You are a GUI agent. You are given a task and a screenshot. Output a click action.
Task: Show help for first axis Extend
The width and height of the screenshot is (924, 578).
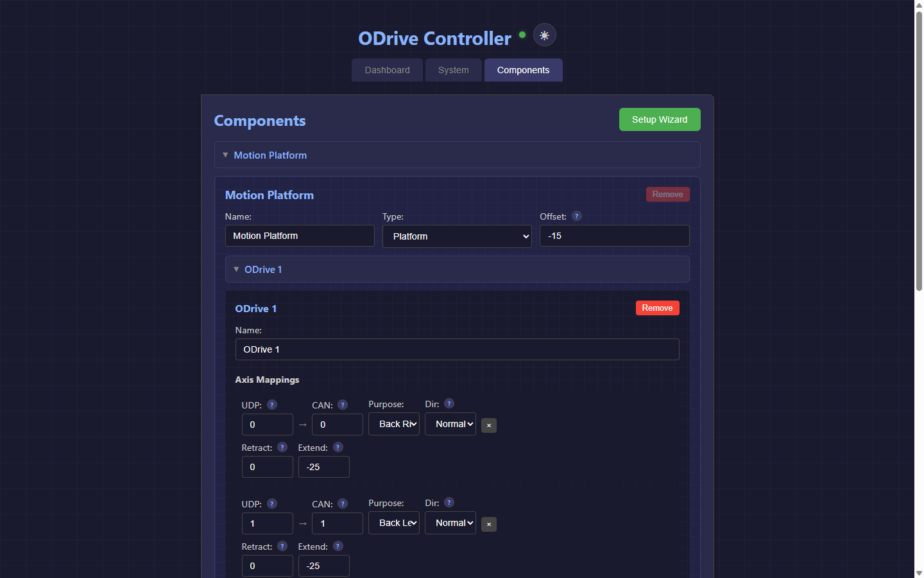point(338,447)
